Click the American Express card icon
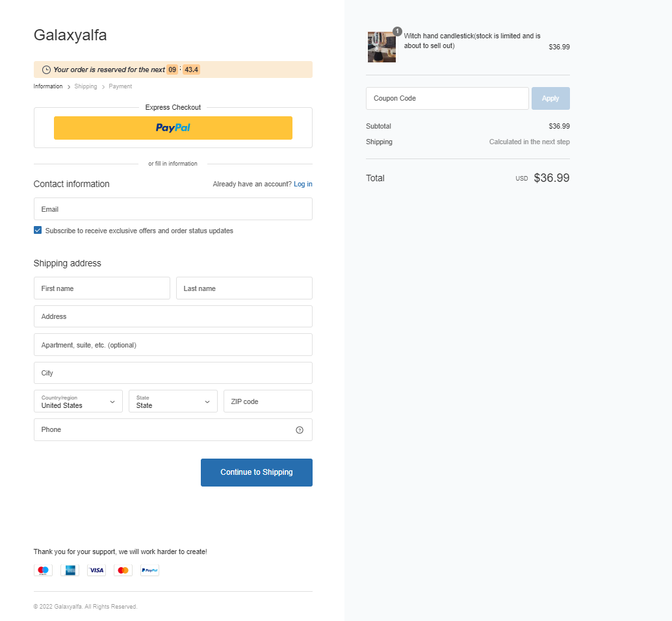This screenshot has width=672, height=621. pos(70,570)
